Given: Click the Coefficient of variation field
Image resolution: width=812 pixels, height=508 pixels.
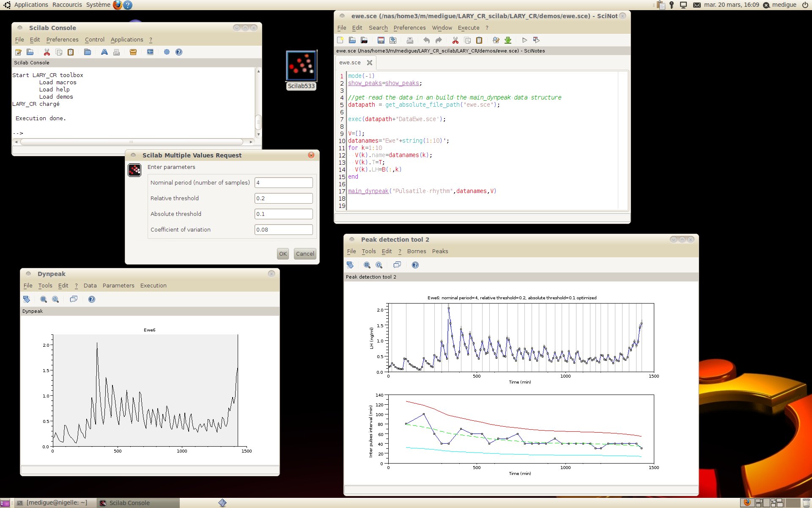Looking at the screenshot, I should (x=284, y=230).
